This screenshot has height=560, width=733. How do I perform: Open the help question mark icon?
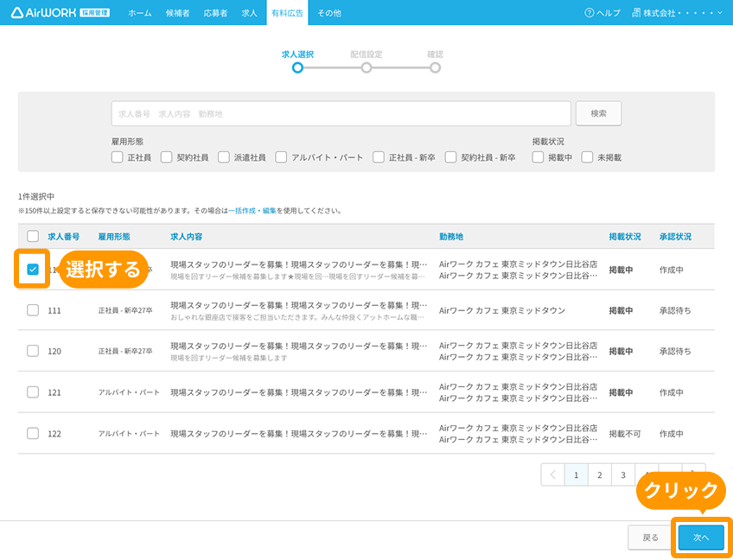coord(589,13)
